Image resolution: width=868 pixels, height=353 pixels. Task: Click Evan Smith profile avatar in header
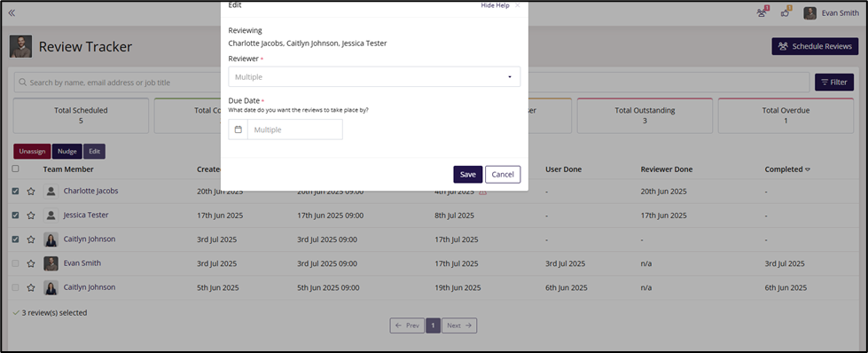[x=809, y=12]
